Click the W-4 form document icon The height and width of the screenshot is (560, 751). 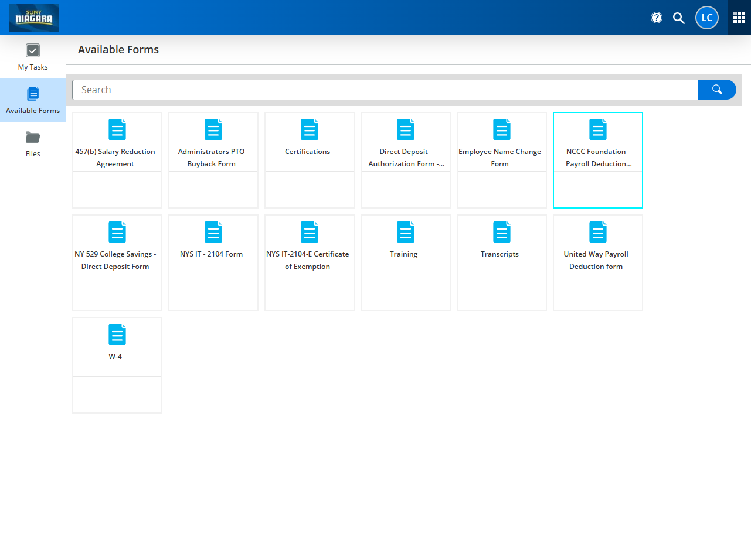[x=117, y=334]
